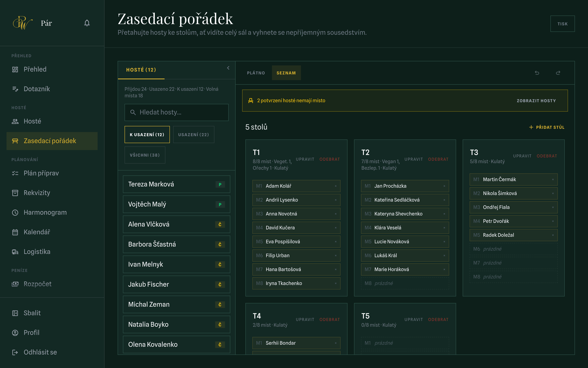Remove table T3 via Odebrat

(x=547, y=156)
